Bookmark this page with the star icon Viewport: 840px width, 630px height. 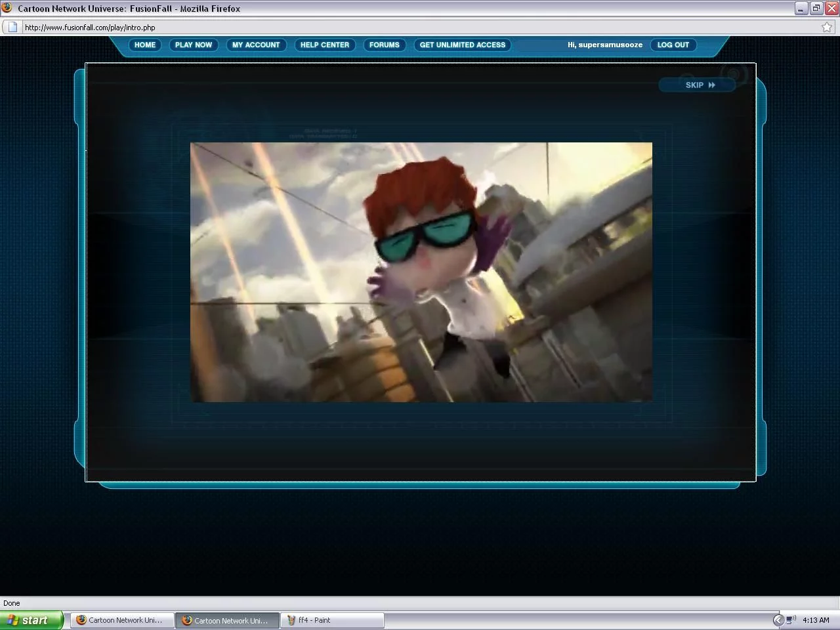827,27
